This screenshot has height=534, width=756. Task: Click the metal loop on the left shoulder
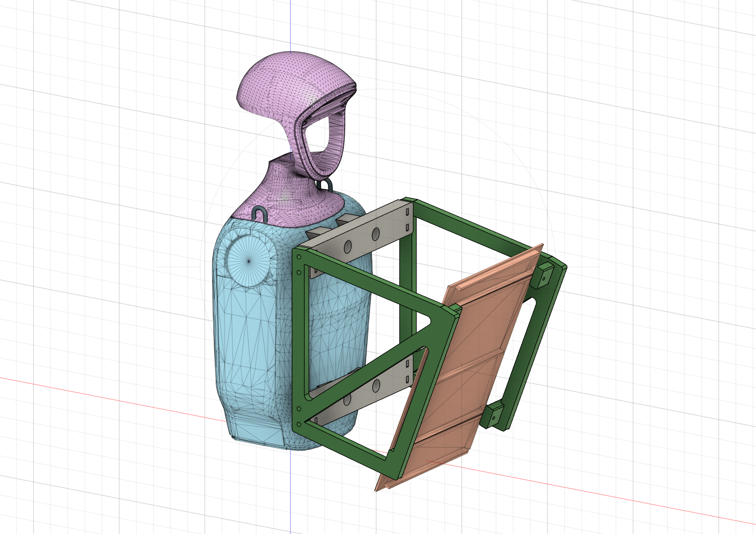[x=259, y=214]
